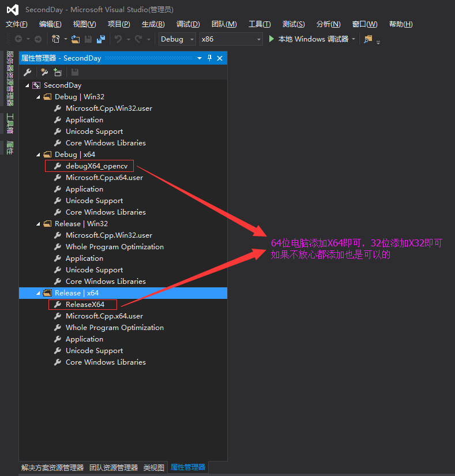This screenshot has width=455, height=476.
Task: Open the 文件(F) menu
Action: coord(16,24)
